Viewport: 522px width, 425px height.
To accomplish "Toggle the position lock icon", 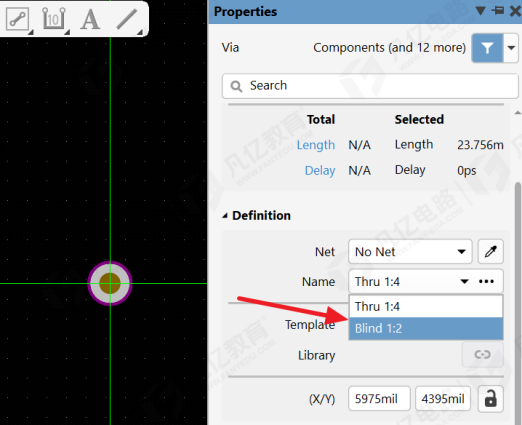I will 490,399.
